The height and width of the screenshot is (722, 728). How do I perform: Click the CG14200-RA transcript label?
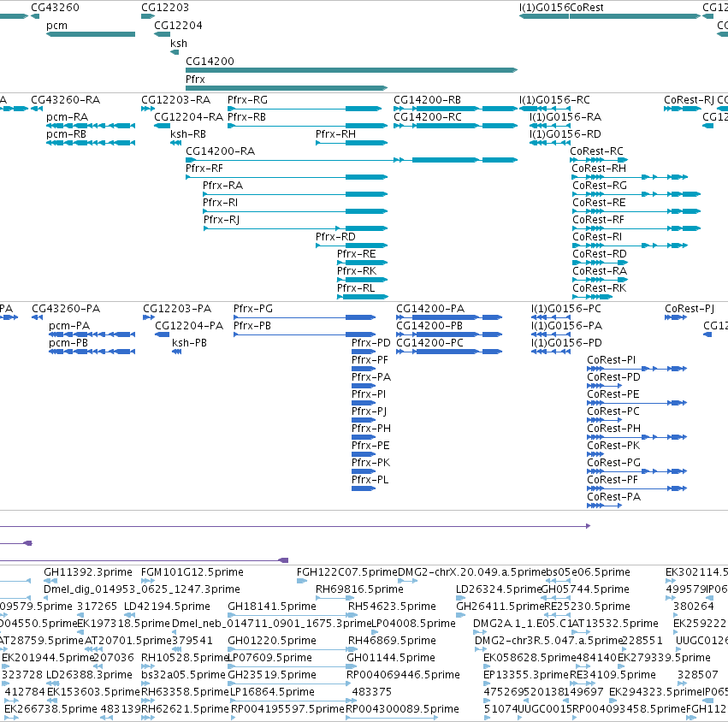point(220,151)
